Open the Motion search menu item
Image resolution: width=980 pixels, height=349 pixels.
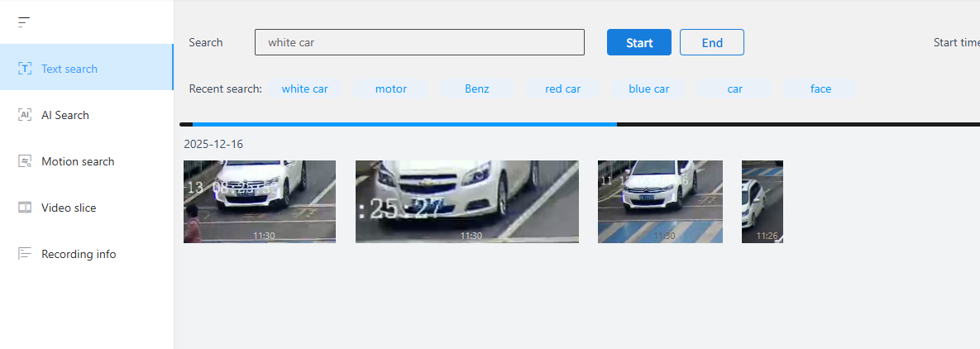[x=78, y=161]
